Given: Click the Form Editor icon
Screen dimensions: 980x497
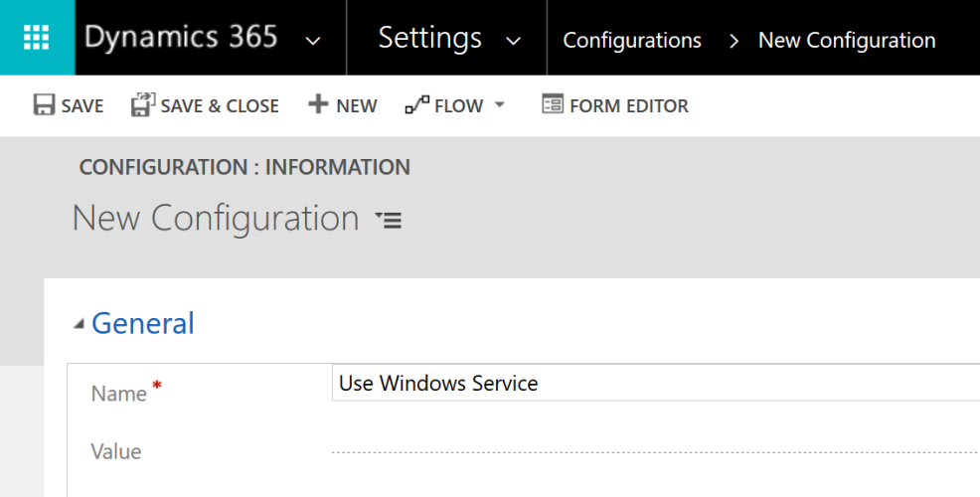Looking at the screenshot, I should 553,103.
